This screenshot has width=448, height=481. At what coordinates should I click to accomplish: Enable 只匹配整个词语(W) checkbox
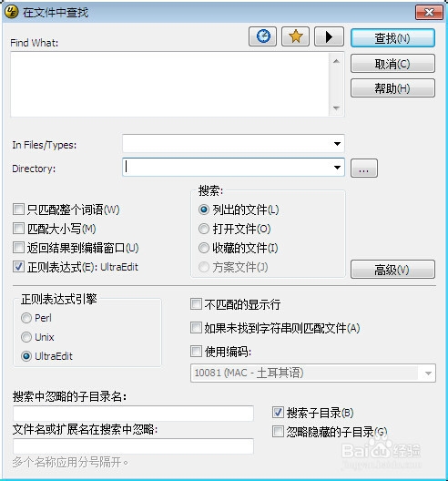tap(18, 210)
